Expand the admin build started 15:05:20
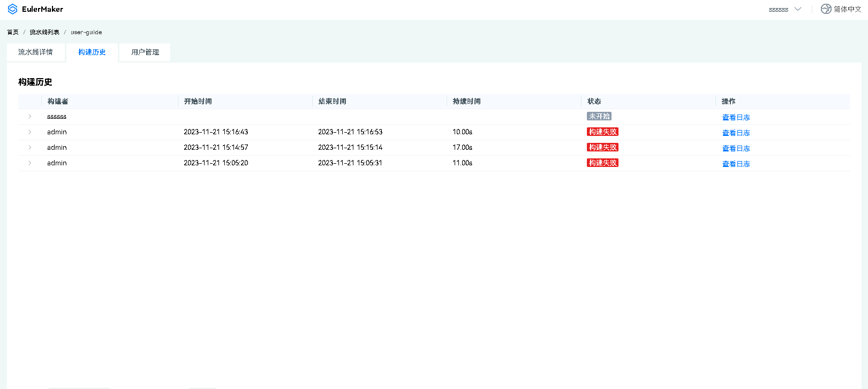The image size is (868, 389). tap(30, 163)
